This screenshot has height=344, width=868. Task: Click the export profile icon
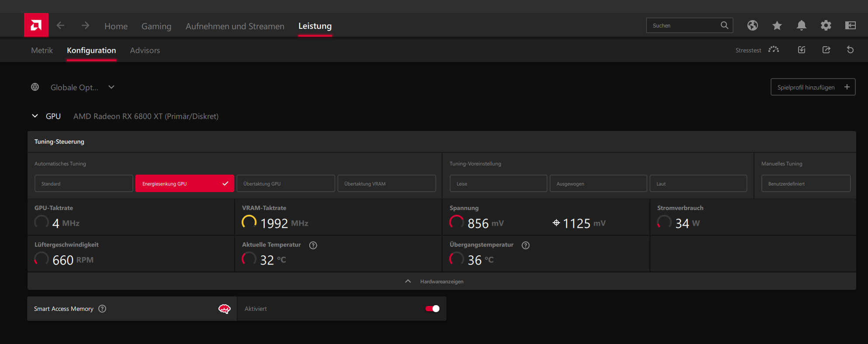[x=826, y=50]
